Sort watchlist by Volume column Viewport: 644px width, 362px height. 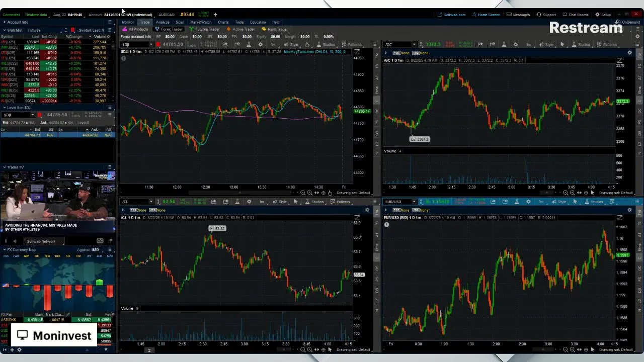pyautogui.click(x=100, y=37)
